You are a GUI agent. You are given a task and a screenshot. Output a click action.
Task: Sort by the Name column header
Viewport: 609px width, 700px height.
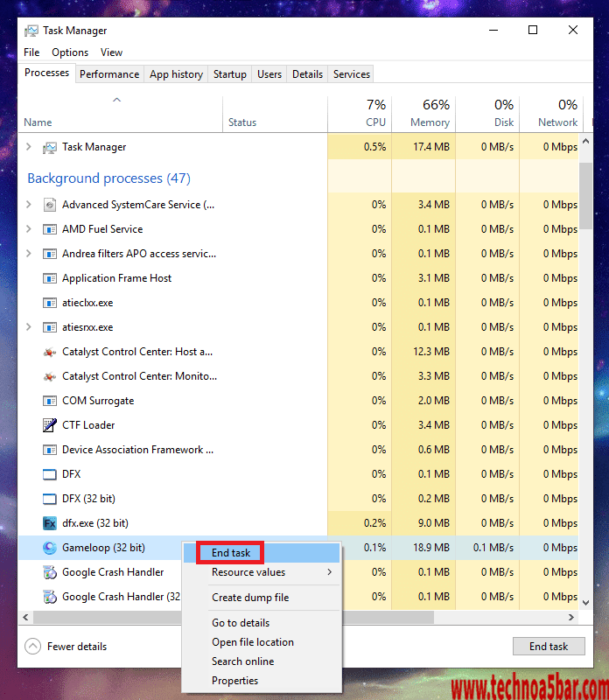[x=121, y=115]
